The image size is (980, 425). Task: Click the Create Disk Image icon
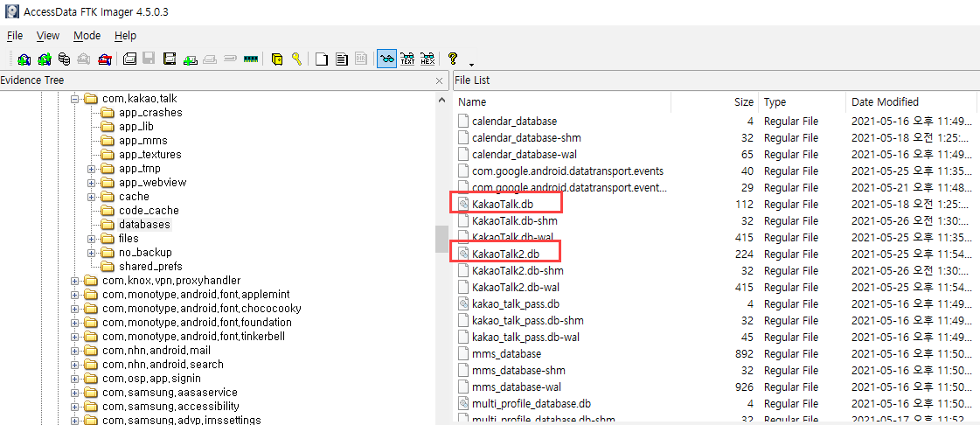point(129,59)
